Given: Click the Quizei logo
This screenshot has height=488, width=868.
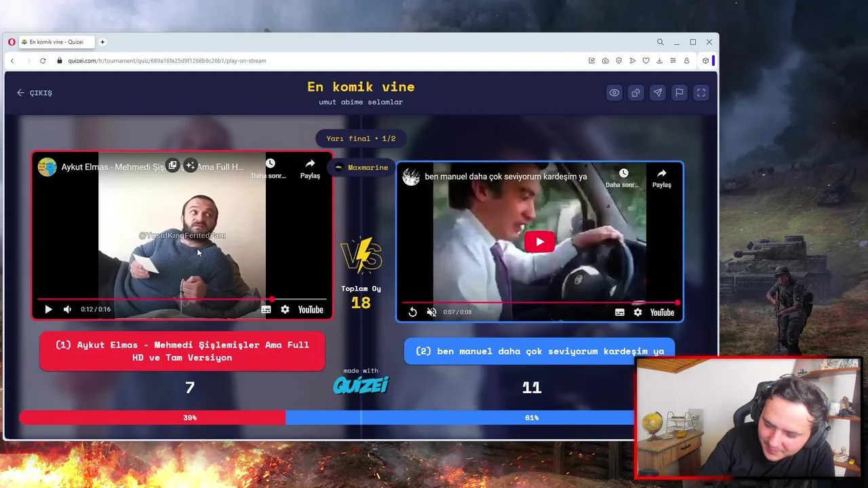Looking at the screenshot, I should click(361, 385).
